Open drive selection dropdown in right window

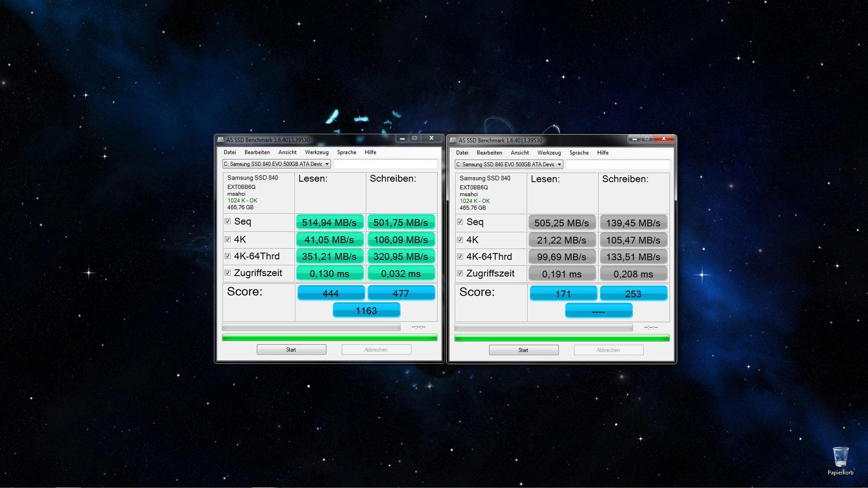pos(509,165)
